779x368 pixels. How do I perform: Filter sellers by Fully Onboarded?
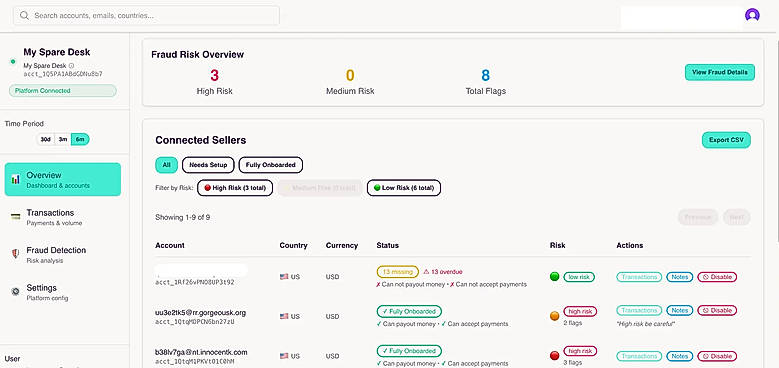coord(271,165)
